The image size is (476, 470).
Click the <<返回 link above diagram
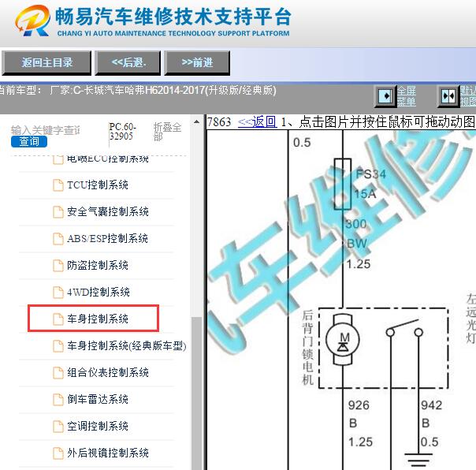[258, 121]
